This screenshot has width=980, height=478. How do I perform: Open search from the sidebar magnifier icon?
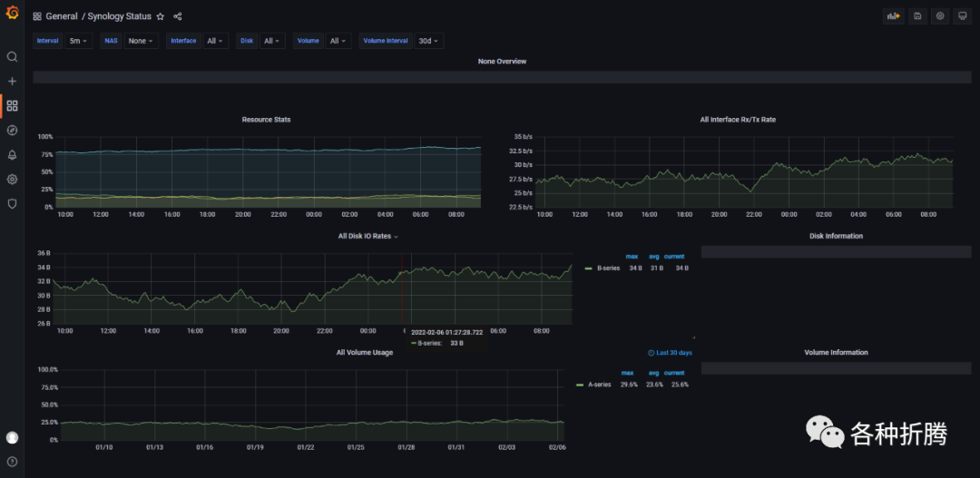pyautogui.click(x=12, y=57)
